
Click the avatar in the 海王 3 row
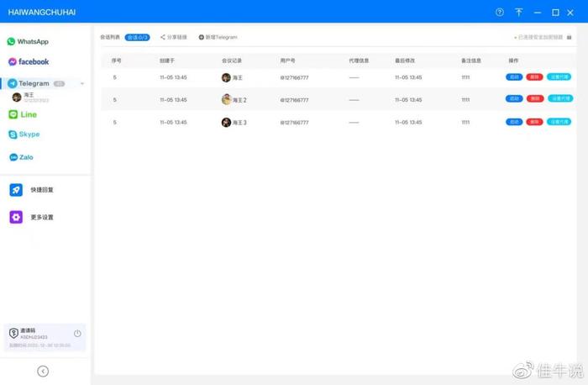226,123
